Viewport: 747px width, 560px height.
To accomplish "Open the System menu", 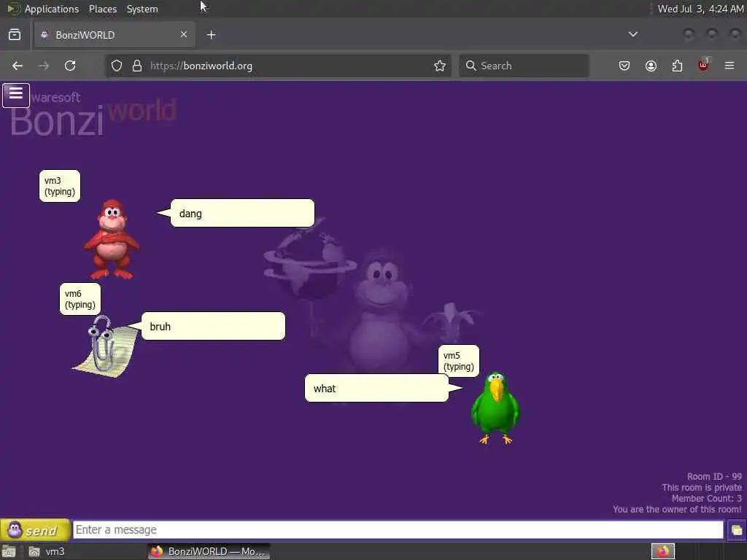I will [142, 9].
